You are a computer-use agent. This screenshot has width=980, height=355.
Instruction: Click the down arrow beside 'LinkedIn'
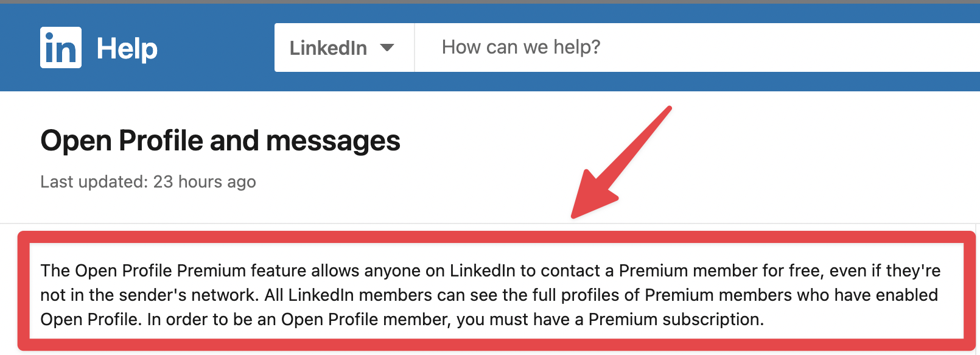click(390, 47)
